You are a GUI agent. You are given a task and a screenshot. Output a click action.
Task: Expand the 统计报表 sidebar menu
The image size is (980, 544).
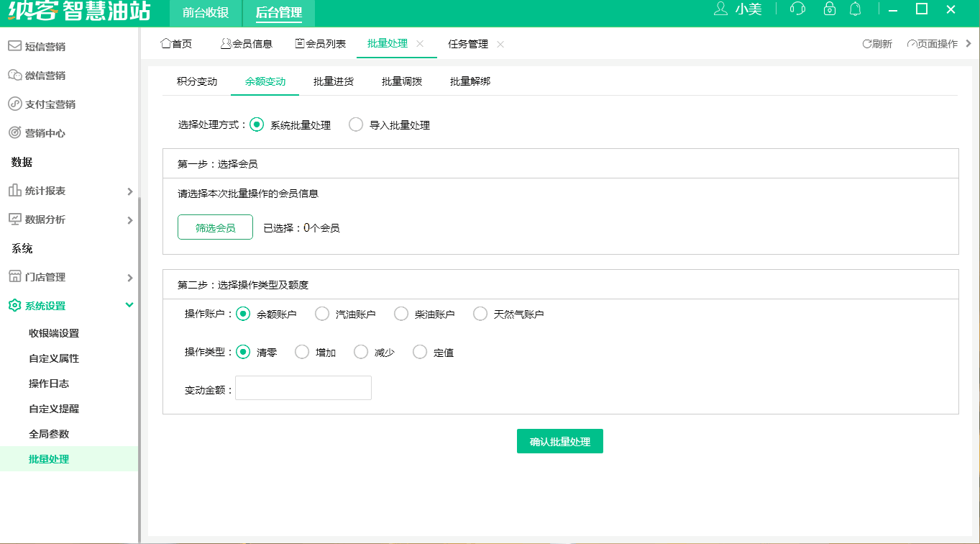pos(130,191)
